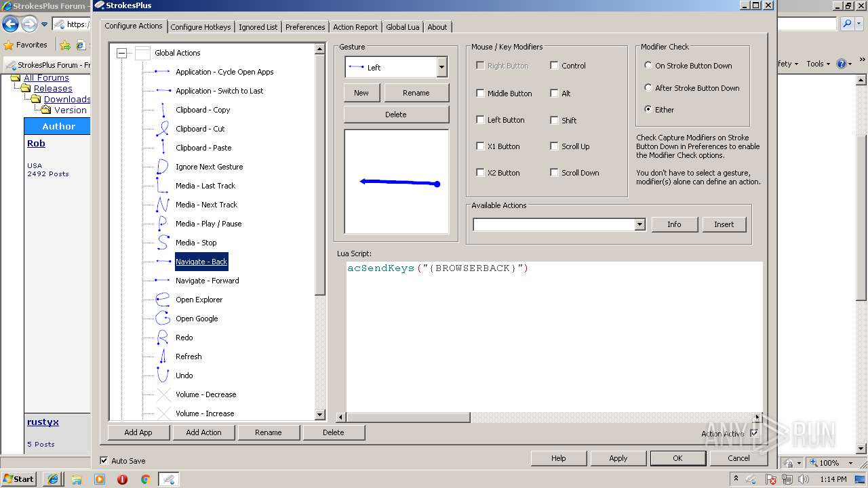Enable the Control key modifier
This screenshot has height=488, width=868.
554,66
